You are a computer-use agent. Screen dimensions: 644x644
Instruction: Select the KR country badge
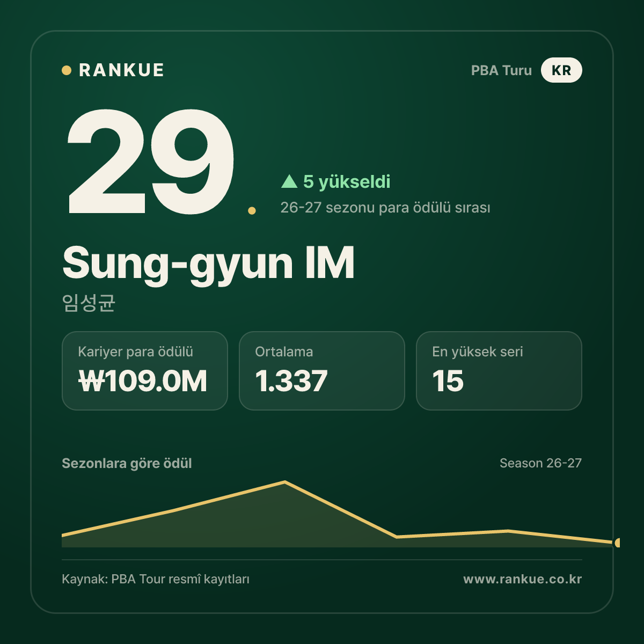coord(561,70)
